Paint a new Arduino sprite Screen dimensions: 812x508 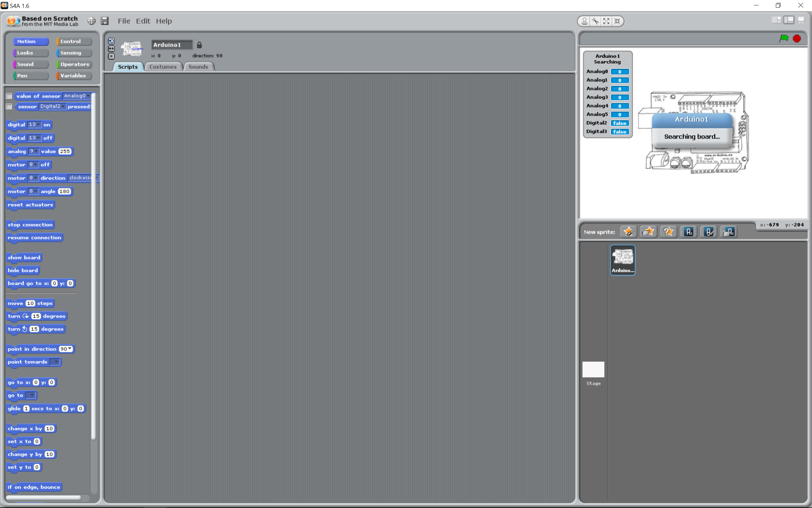point(709,231)
